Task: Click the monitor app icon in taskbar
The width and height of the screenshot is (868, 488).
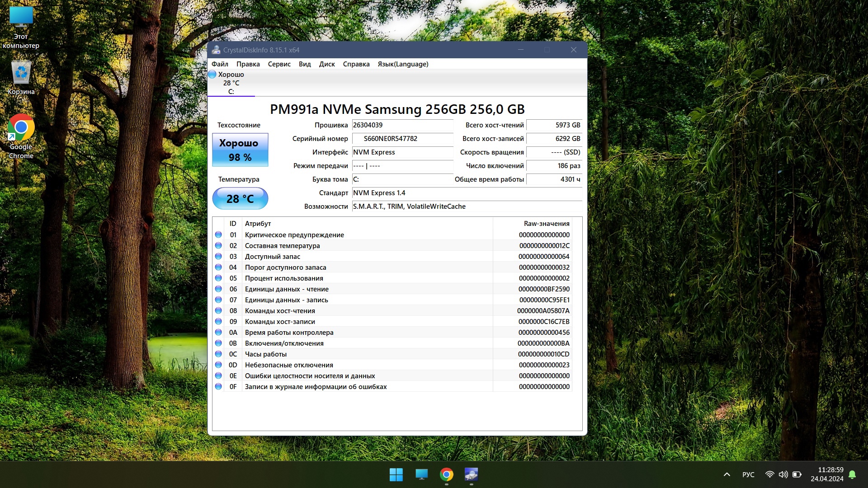Action: [x=421, y=474]
